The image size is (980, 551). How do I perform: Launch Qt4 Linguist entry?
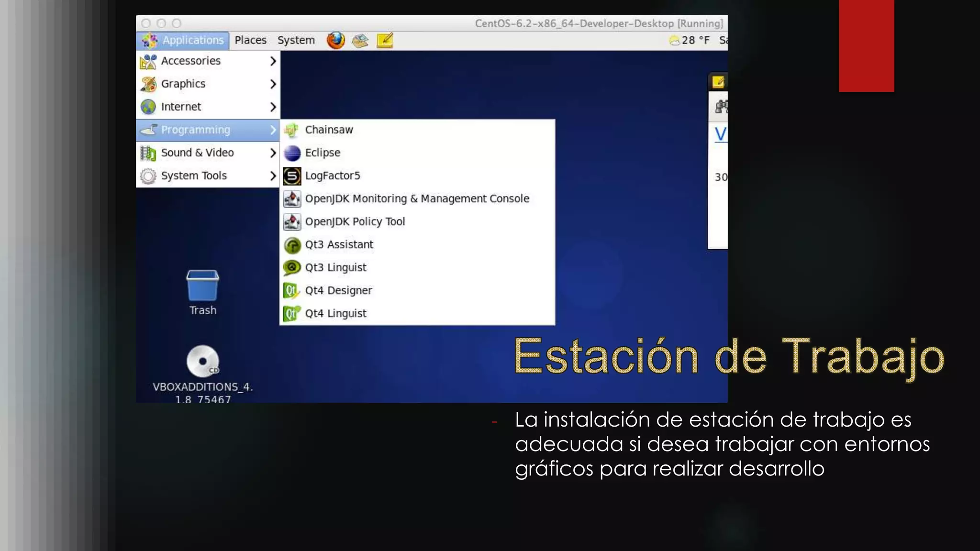point(417,314)
